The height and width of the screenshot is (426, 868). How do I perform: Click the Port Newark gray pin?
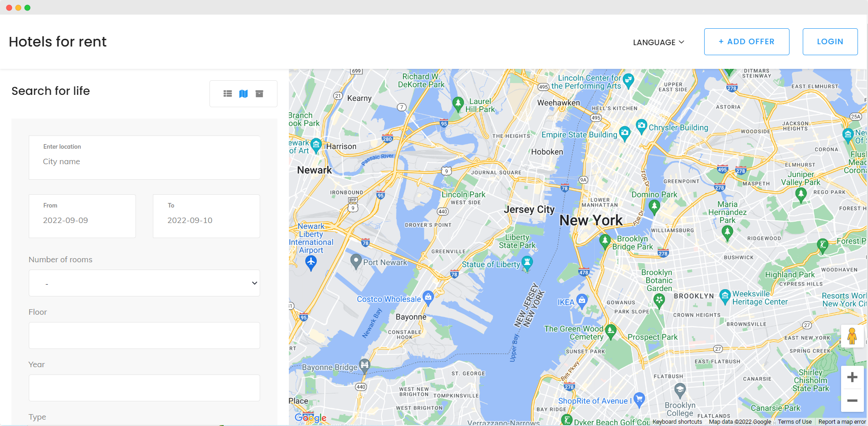[x=356, y=262]
